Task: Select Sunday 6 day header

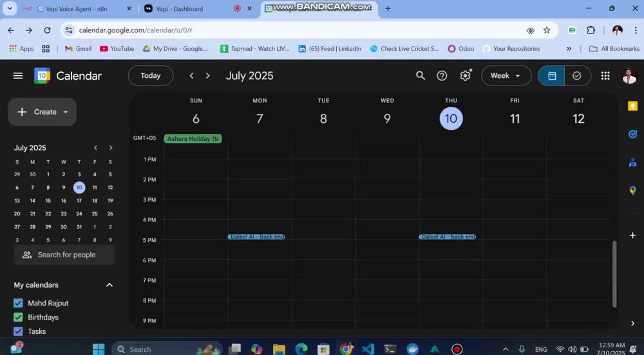Action: click(196, 118)
